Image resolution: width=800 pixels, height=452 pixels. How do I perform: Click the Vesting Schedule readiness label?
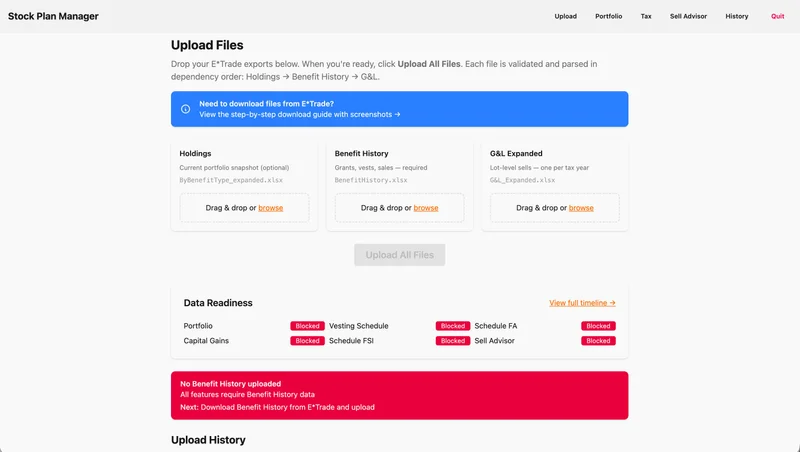point(359,326)
